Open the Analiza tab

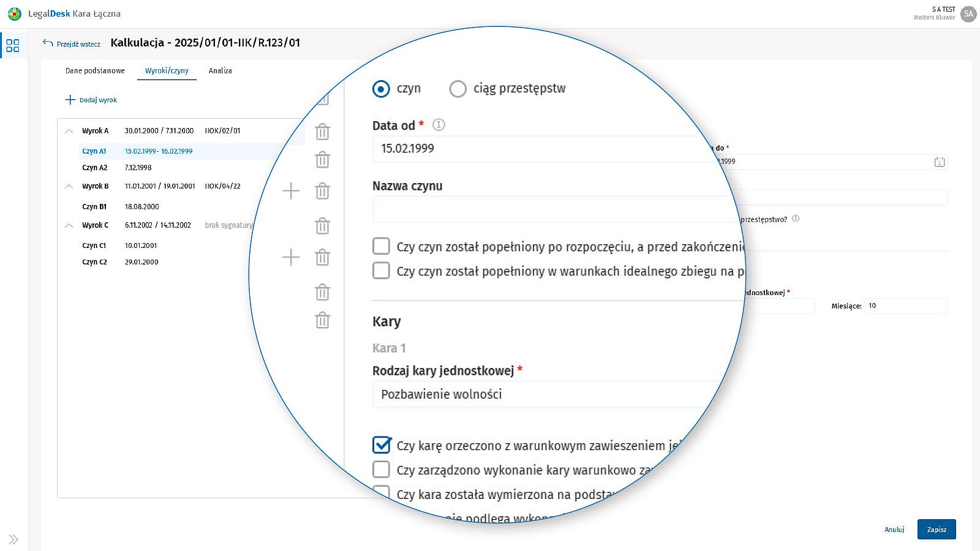(x=220, y=71)
